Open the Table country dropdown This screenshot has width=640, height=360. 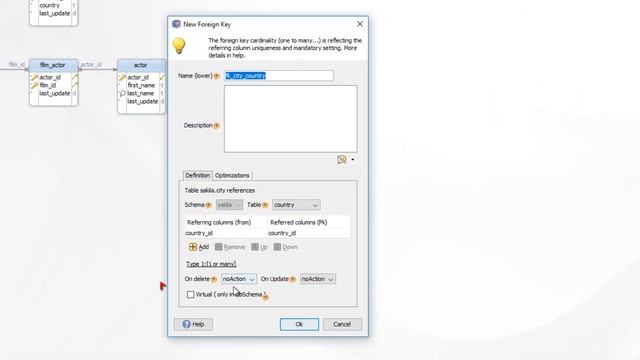[x=296, y=205]
